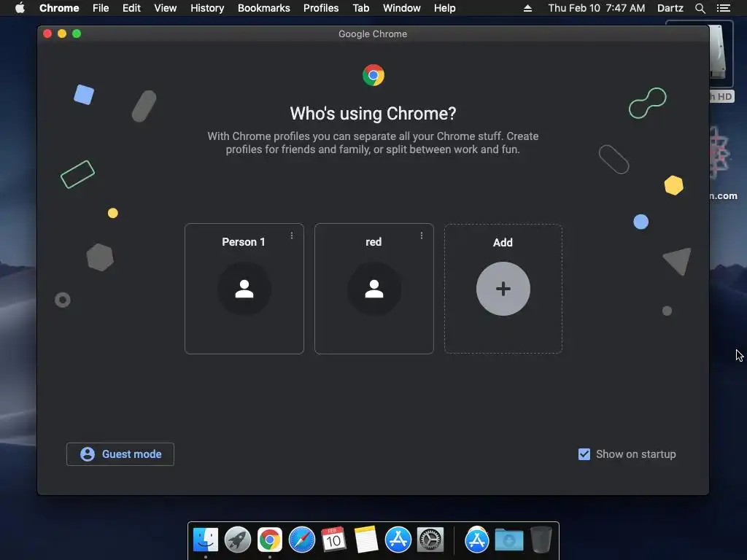Screen dimensions: 747x560
Task: Open second App Store icon near Downloads
Action: (x=477, y=540)
